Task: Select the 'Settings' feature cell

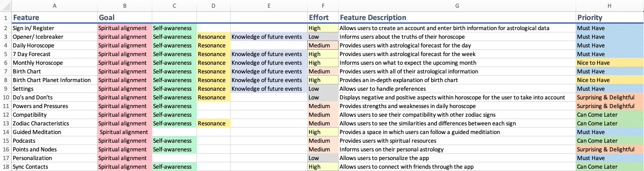Action: [54, 89]
